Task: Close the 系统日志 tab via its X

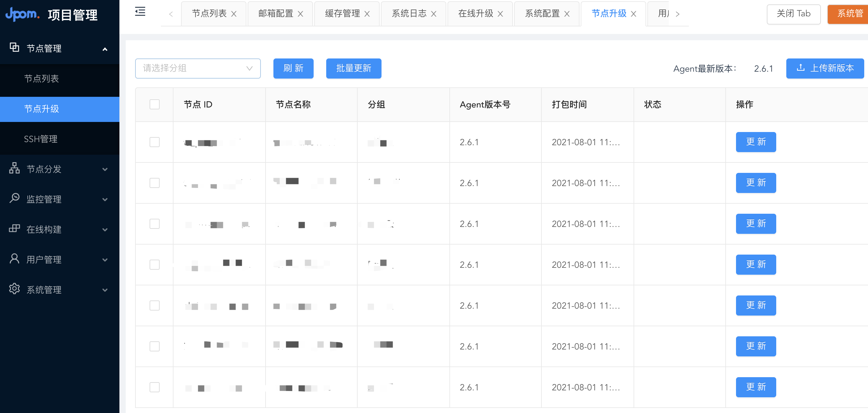Action: 434,14
